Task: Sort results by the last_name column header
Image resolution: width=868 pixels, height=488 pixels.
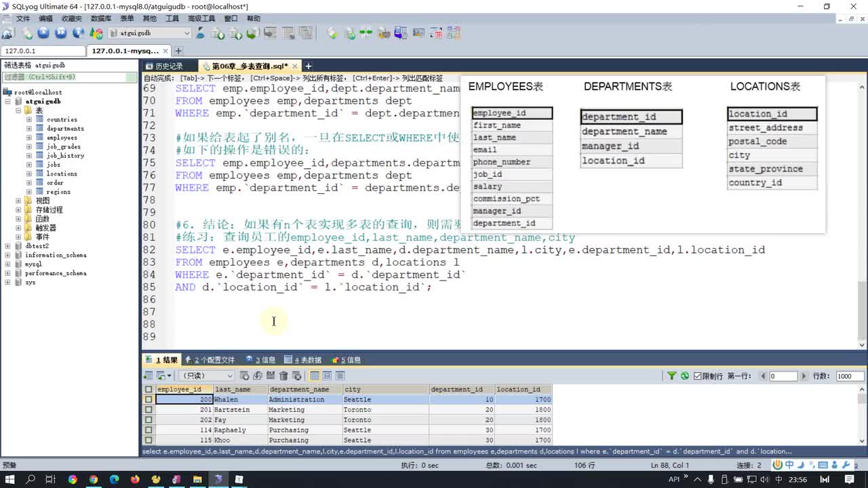Action: (241, 390)
